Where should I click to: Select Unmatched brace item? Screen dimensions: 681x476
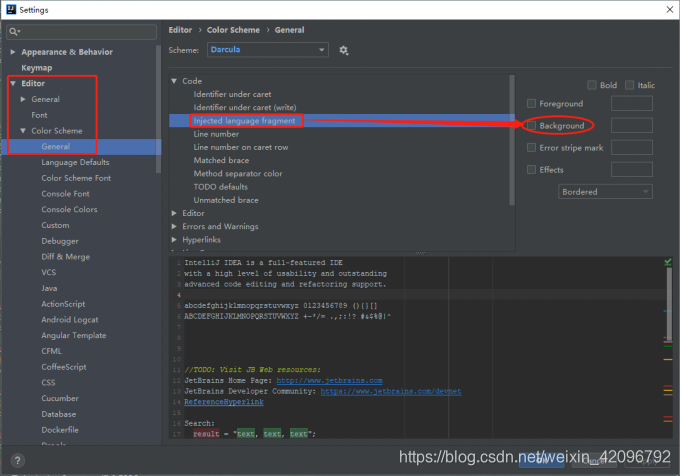coord(226,200)
